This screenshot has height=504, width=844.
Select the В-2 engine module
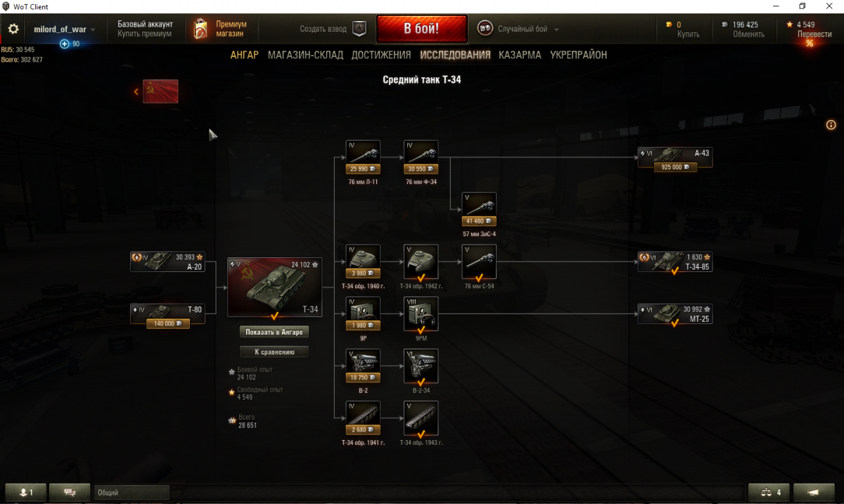pos(363,366)
